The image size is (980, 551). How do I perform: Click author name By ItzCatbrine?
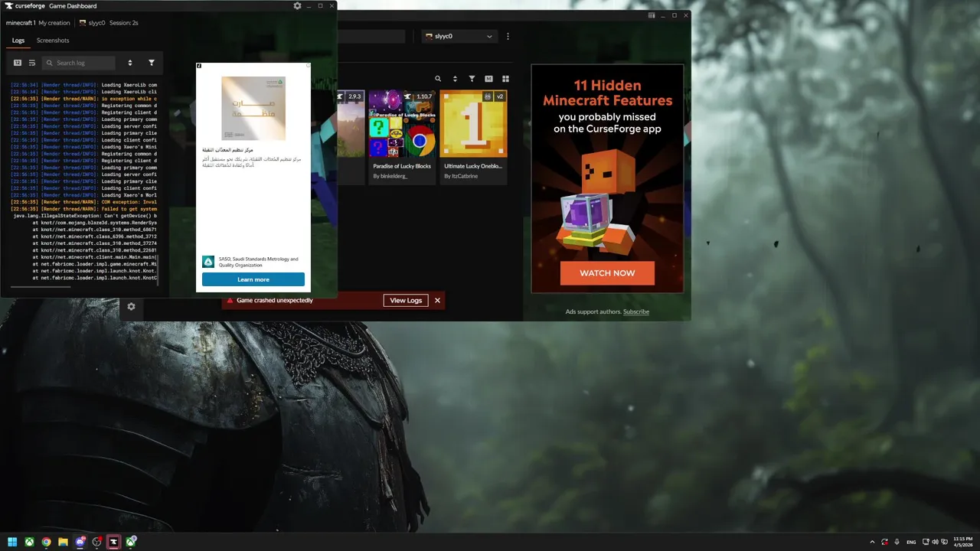(x=461, y=176)
